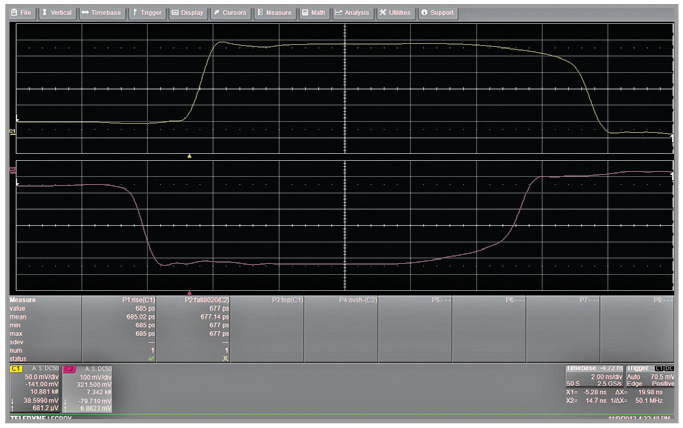The height and width of the screenshot is (428, 683).
Task: Open the Display menu
Action: 188,12
